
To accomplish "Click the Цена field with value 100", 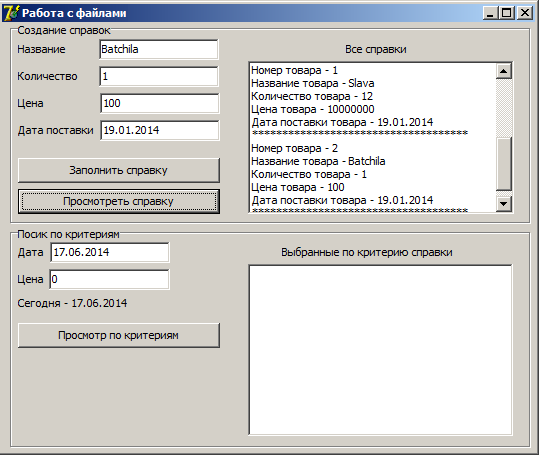I will click(160, 103).
